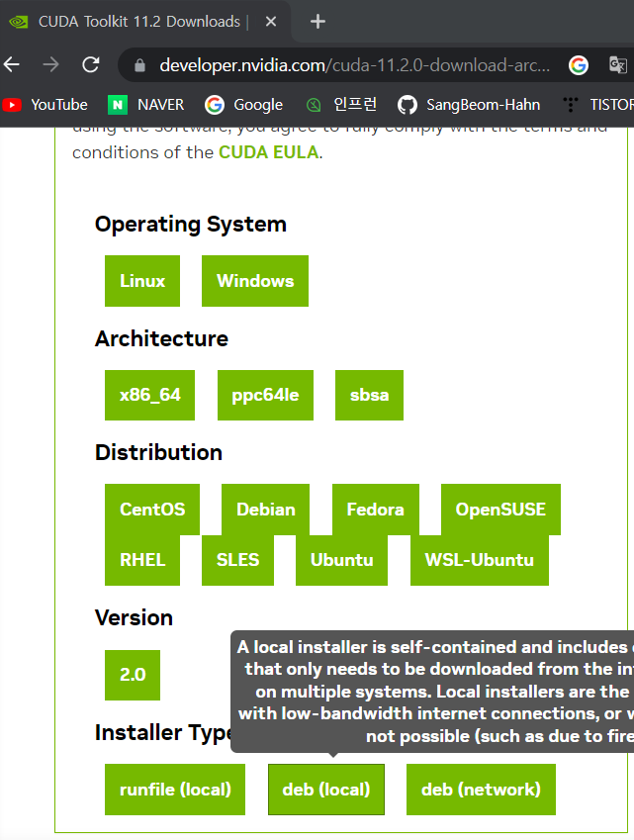Viewport: 634px width, 840px height.
Task: Click the padlock site info icon
Action: [139, 65]
